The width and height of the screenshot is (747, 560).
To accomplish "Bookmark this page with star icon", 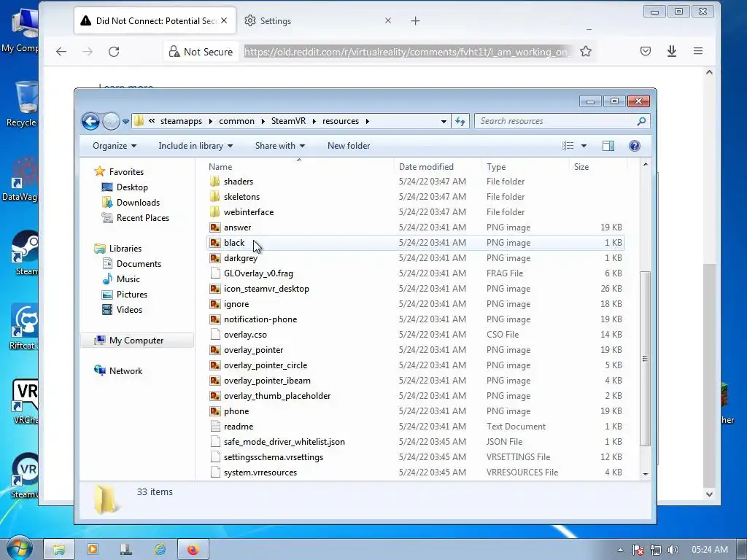I will tap(586, 52).
